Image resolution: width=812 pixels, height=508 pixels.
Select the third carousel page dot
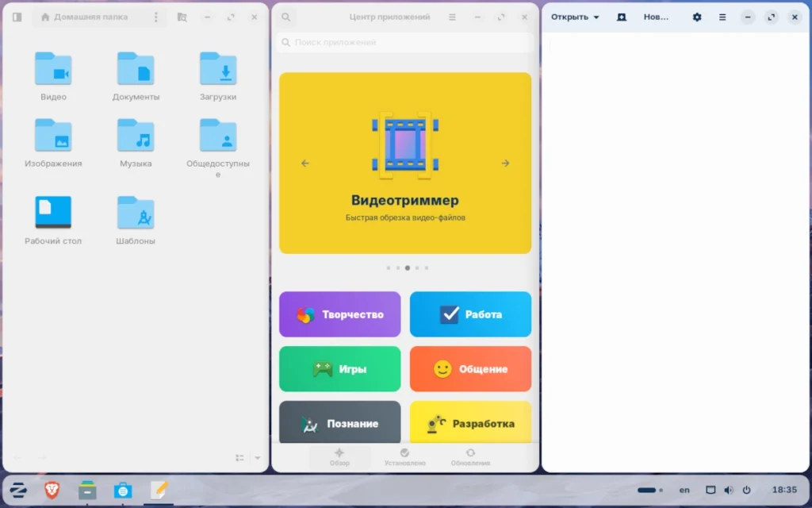click(x=408, y=268)
